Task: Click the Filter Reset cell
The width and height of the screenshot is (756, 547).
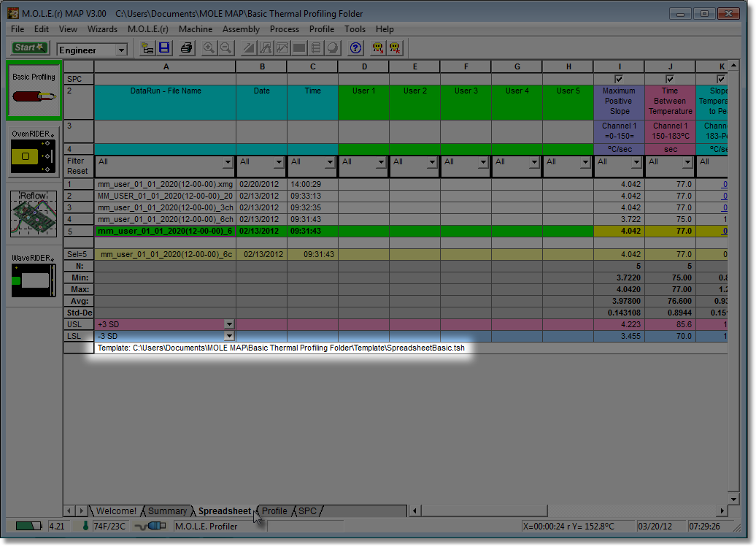Action: [x=78, y=167]
